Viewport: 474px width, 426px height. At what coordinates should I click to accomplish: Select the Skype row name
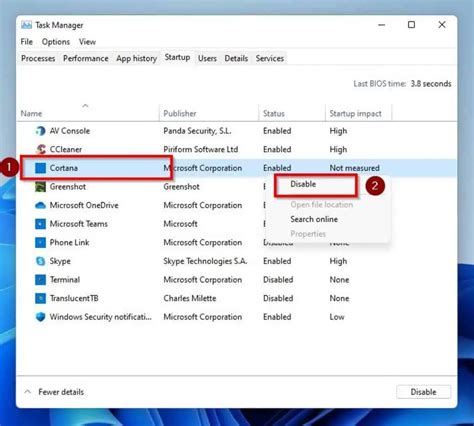tap(60, 261)
